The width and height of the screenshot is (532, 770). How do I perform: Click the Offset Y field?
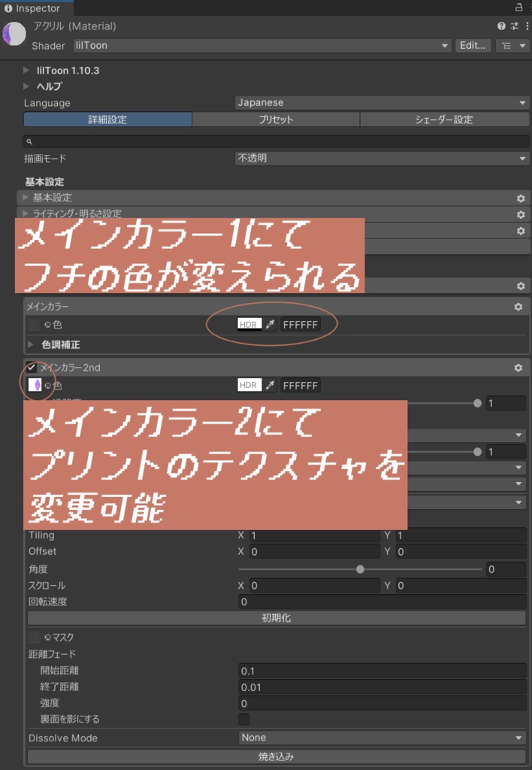tap(461, 551)
